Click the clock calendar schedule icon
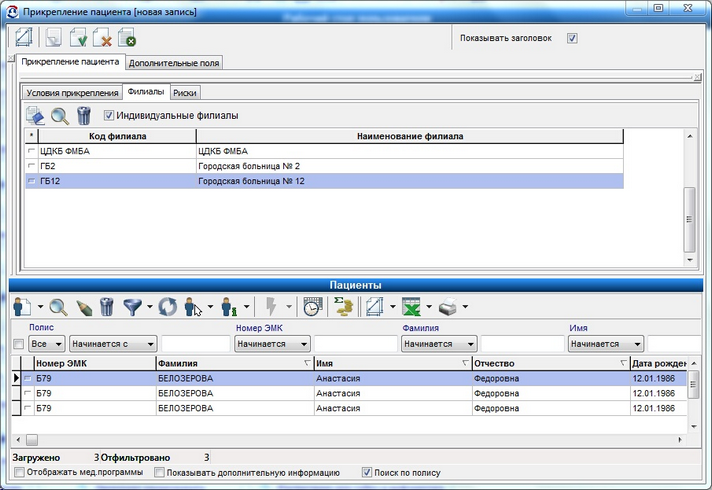 point(313,307)
